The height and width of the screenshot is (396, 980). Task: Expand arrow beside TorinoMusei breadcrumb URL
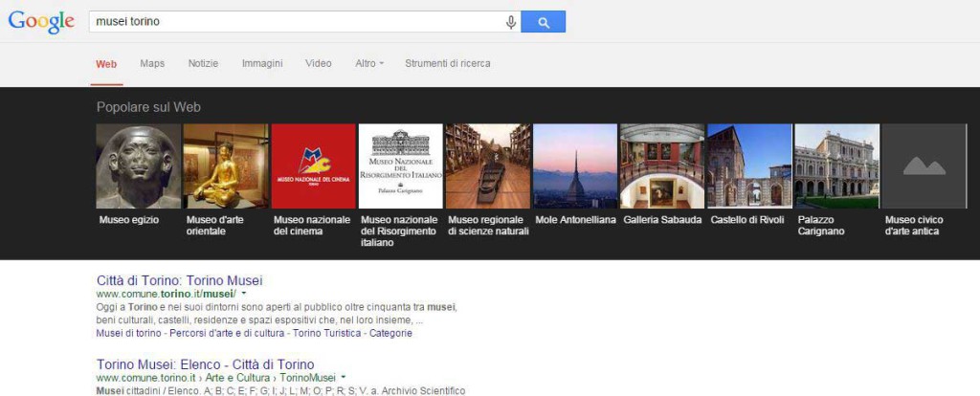pos(344,378)
